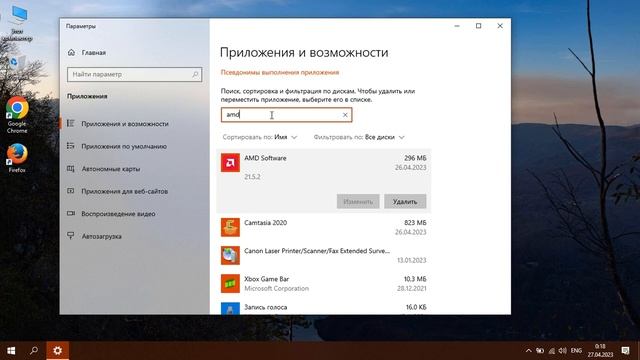The width and height of the screenshot is (640, 360).
Task: Click Автономные карты map icon
Action: pos(71,168)
